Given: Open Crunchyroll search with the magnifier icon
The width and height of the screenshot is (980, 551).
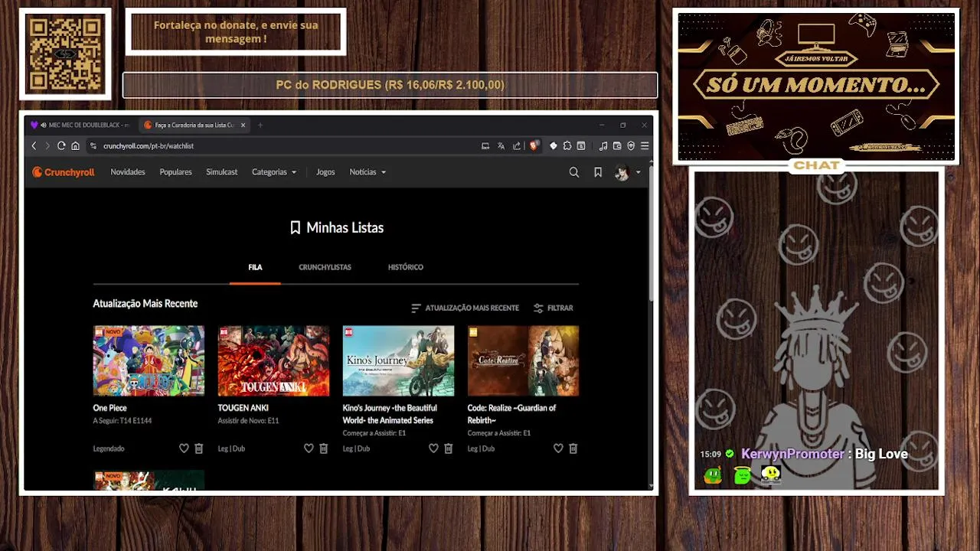Looking at the screenshot, I should coord(573,172).
